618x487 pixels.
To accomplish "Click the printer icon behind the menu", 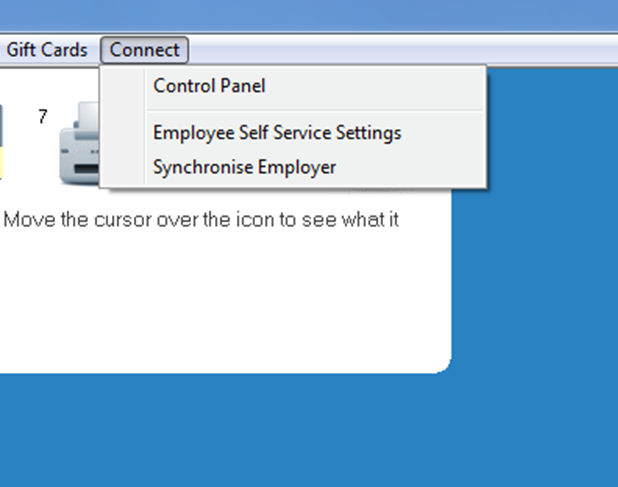I will (79, 143).
